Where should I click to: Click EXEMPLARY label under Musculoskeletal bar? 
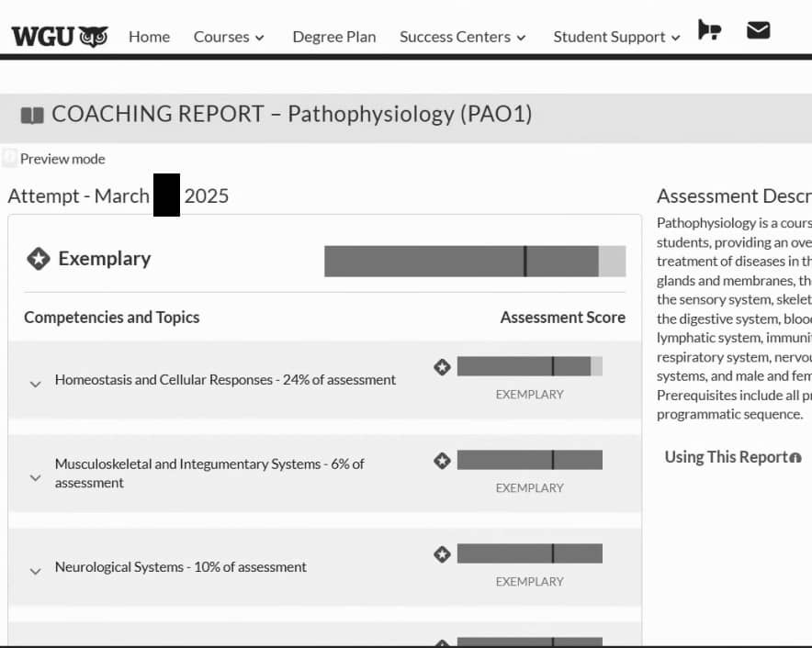click(x=529, y=488)
